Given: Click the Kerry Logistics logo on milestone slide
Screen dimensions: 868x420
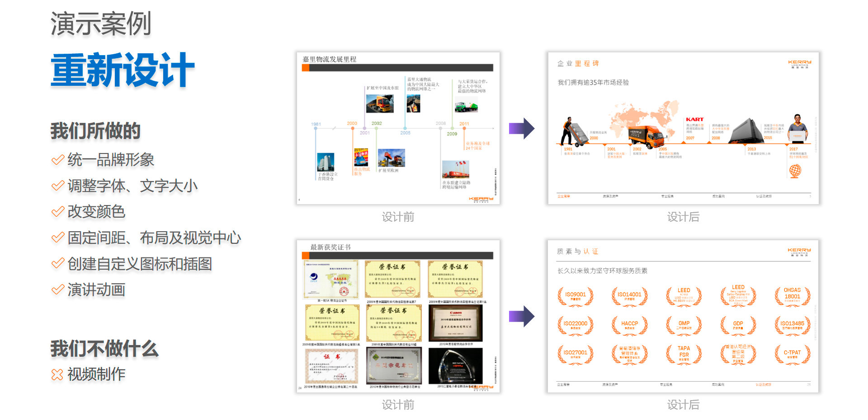Looking at the screenshot, I should click(x=799, y=64).
